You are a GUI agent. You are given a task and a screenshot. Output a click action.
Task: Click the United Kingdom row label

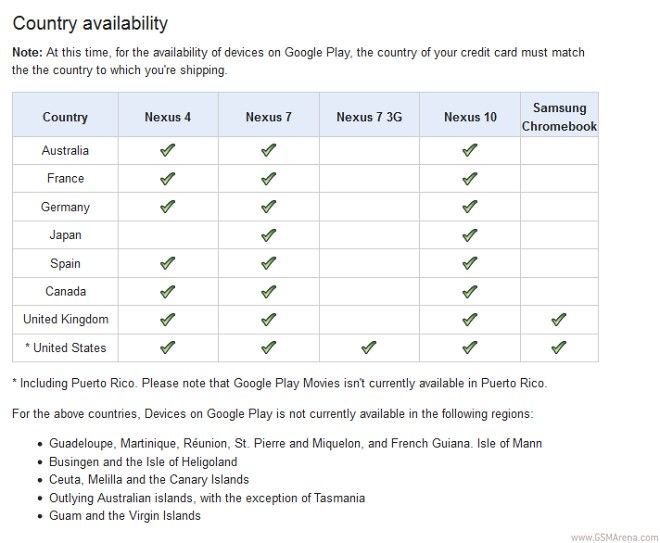(65, 320)
